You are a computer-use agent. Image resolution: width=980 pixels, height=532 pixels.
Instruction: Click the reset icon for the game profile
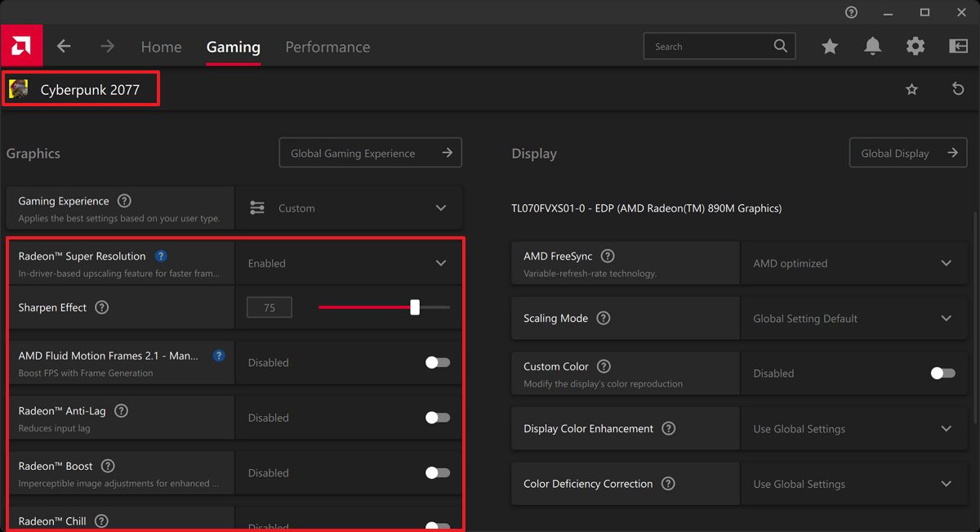click(958, 88)
